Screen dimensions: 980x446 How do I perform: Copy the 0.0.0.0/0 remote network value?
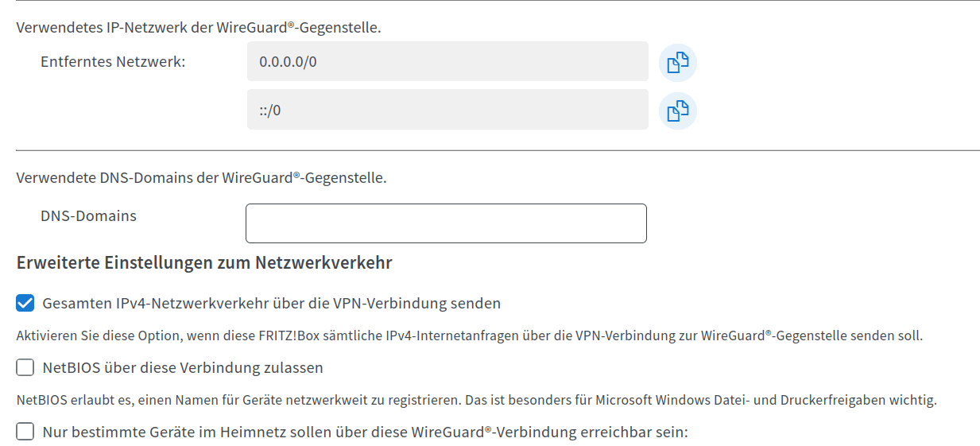pos(677,62)
